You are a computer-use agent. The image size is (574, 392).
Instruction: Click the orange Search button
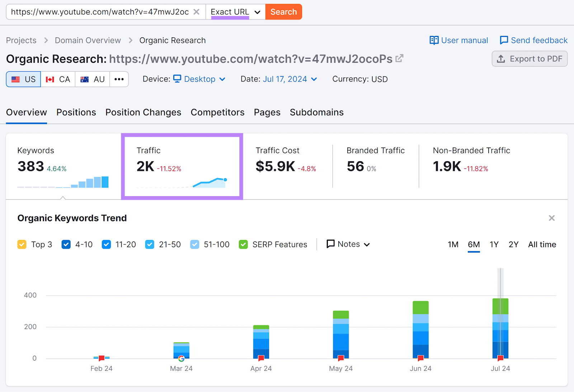pyautogui.click(x=283, y=12)
